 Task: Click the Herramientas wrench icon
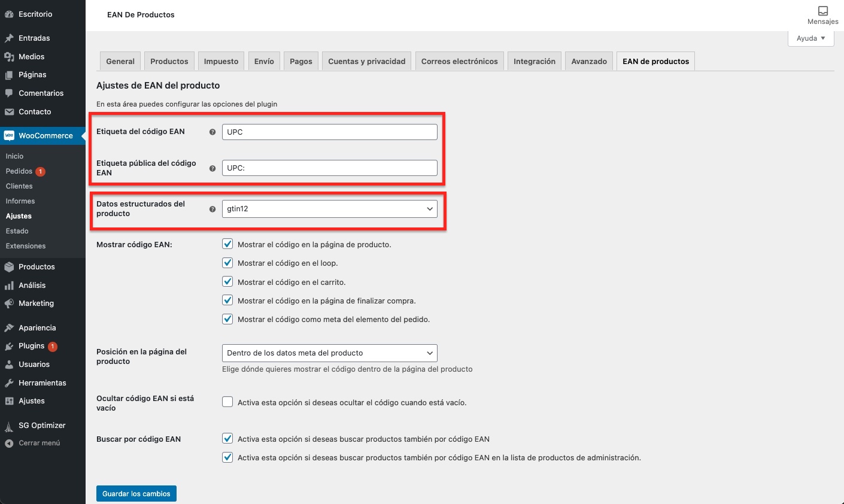(9, 383)
